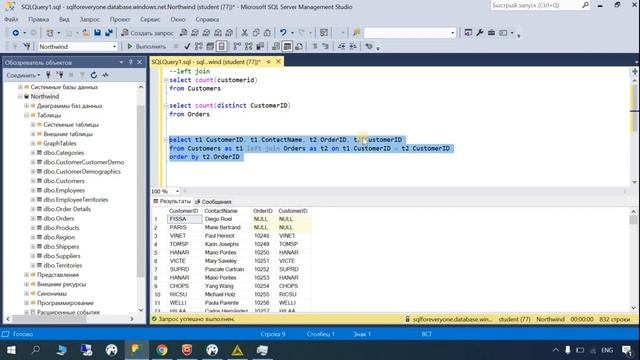Open Chrome from the taskbar
Screen dimensions: 640x360
162,350
